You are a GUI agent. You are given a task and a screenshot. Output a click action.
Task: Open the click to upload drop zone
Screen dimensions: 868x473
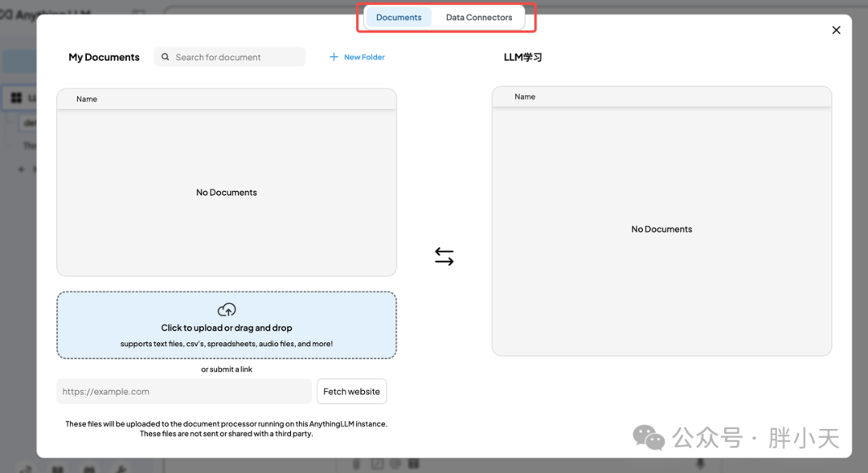(x=227, y=325)
